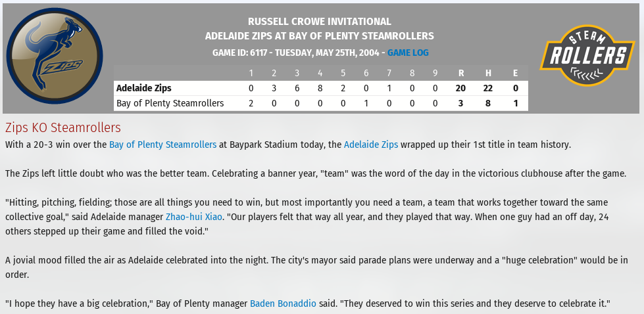644x314 pixels.
Task: Click the E column header
Action: pos(516,74)
